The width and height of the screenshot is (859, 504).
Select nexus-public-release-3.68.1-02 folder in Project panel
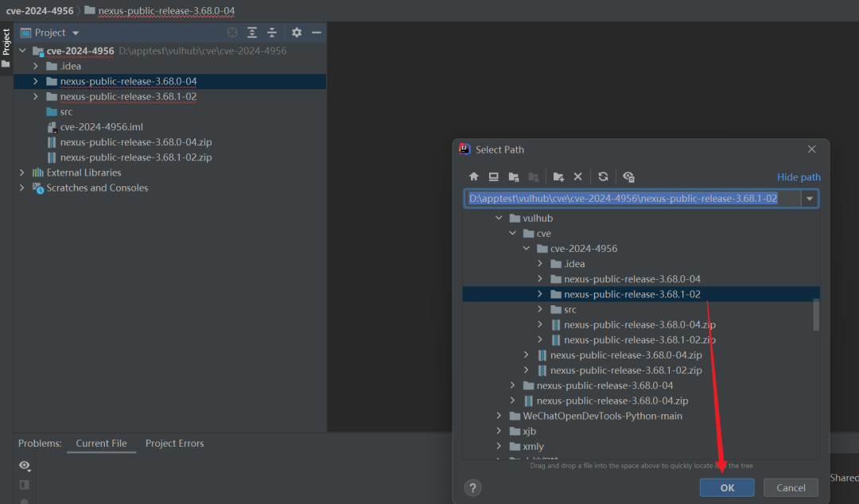click(128, 96)
